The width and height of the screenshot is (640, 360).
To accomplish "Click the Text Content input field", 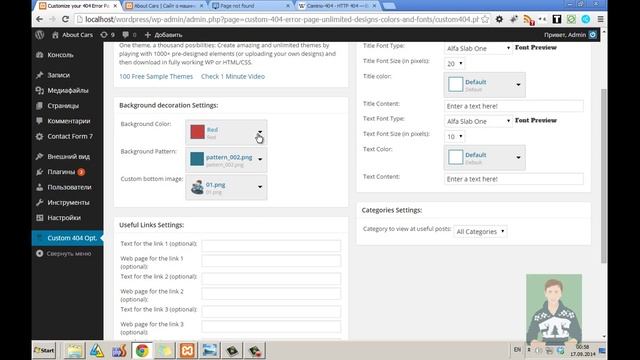I will click(513, 179).
